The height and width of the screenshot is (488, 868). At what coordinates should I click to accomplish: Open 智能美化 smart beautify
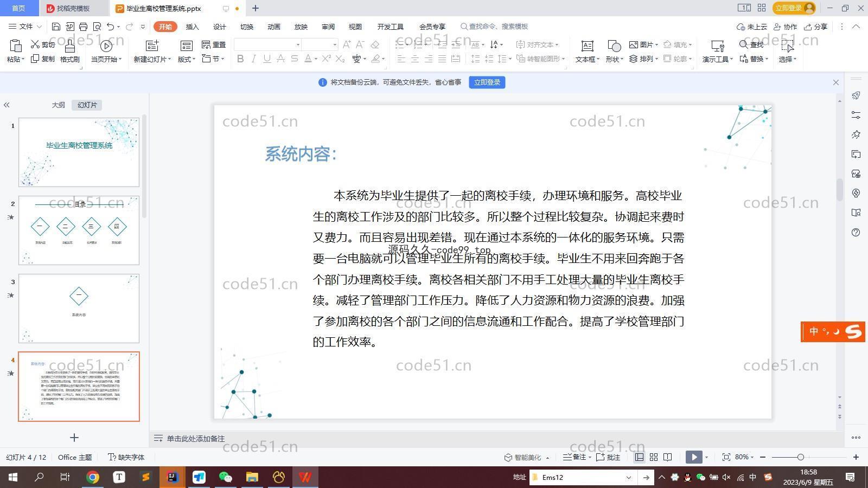[x=527, y=457]
